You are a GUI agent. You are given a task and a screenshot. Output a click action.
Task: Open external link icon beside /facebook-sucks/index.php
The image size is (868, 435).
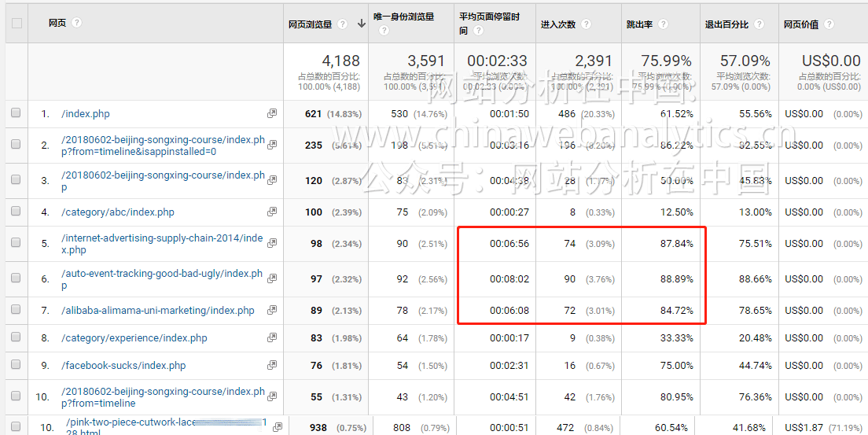pos(272,365)
